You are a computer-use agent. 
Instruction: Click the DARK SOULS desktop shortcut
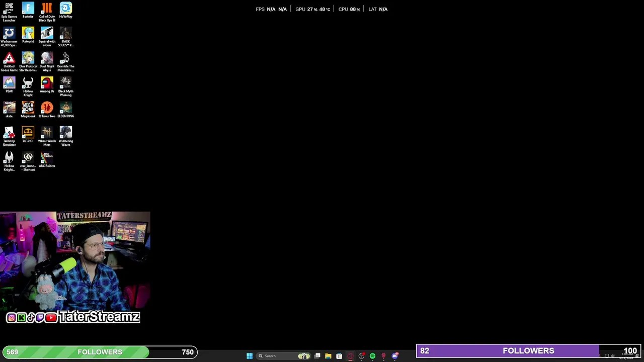66,37
